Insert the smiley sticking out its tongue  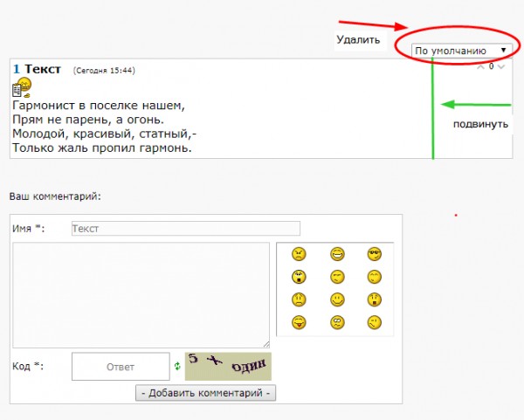[299, 322]
